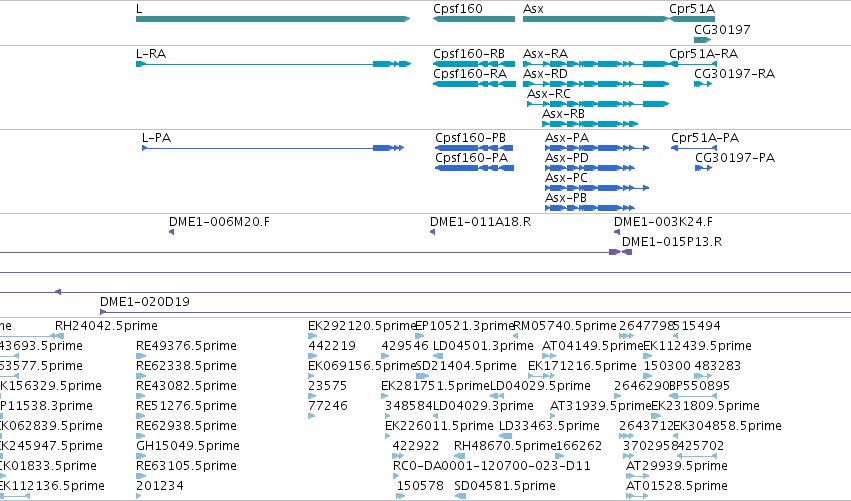Click protein Cpr51A-PA
The image size is (851, 501).
coord(694,148)
